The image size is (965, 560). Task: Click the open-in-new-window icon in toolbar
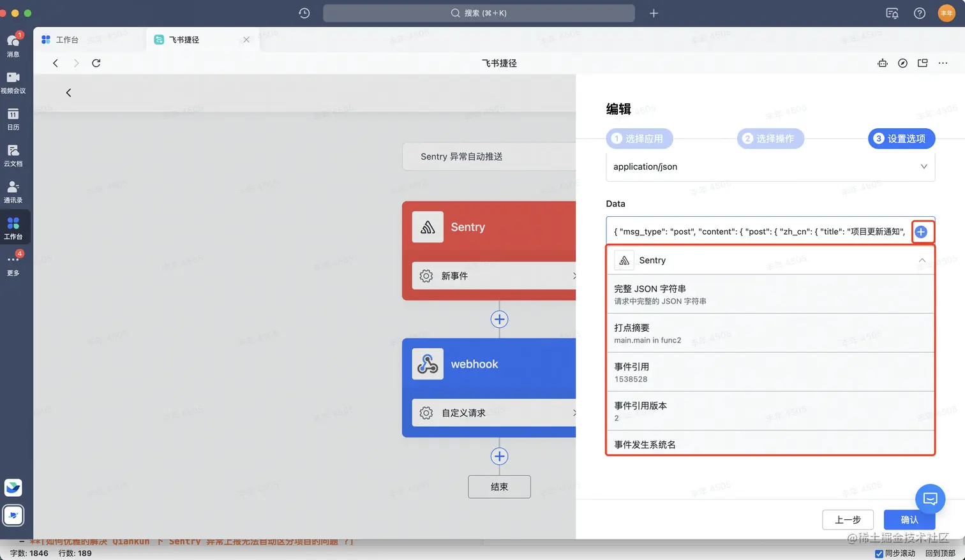(x=922, y=63)
